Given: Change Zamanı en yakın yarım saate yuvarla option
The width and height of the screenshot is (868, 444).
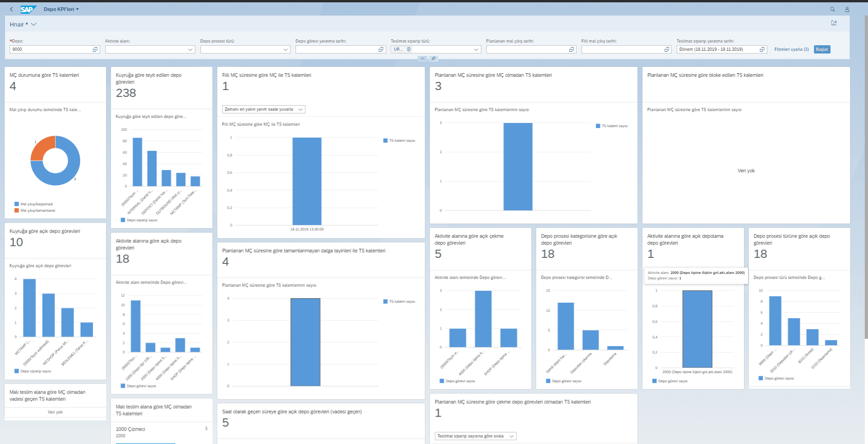Looking at the screenshot, I should click(301, 109).
